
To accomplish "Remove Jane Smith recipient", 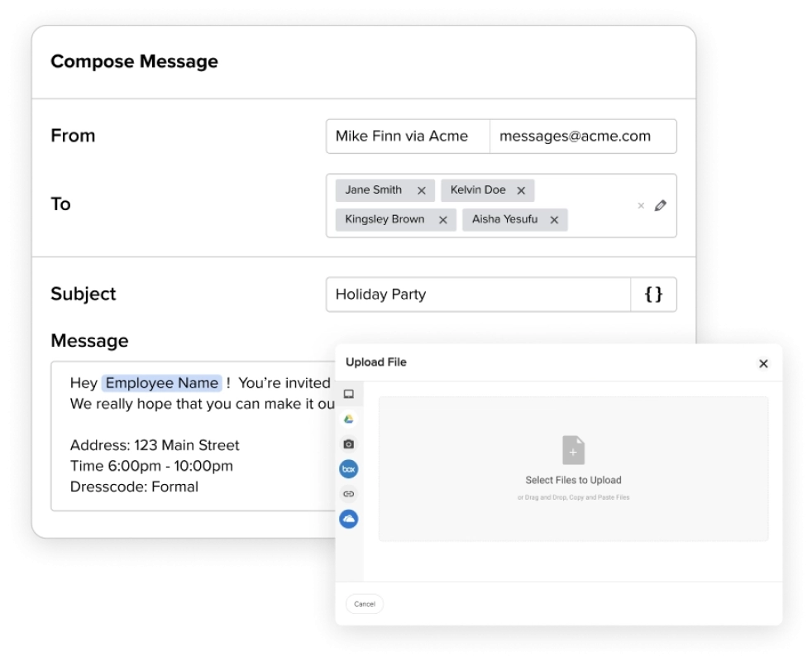I will click(x=422, y=189).
